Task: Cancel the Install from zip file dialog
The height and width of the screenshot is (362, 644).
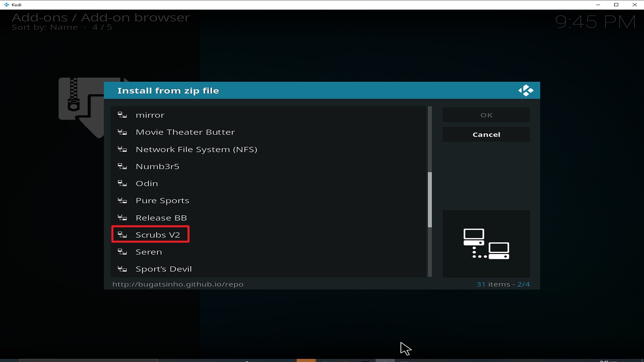Action: tap(486, 134)
